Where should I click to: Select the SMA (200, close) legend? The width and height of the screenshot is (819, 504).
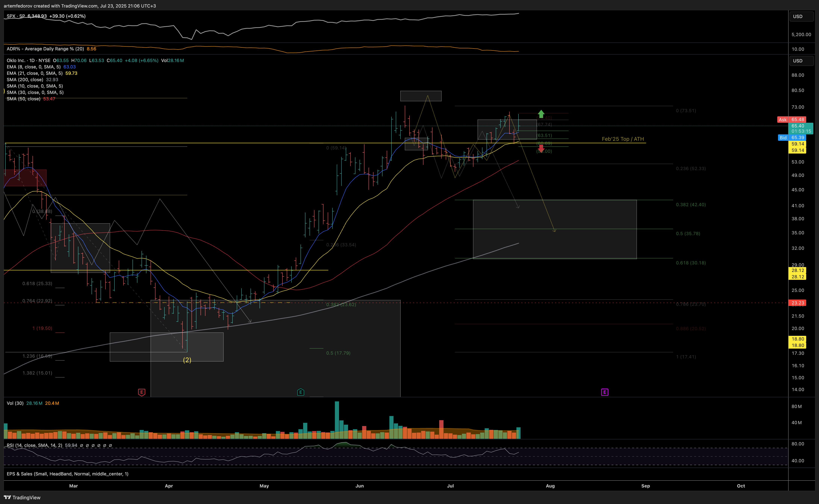[x=25, y=80]
